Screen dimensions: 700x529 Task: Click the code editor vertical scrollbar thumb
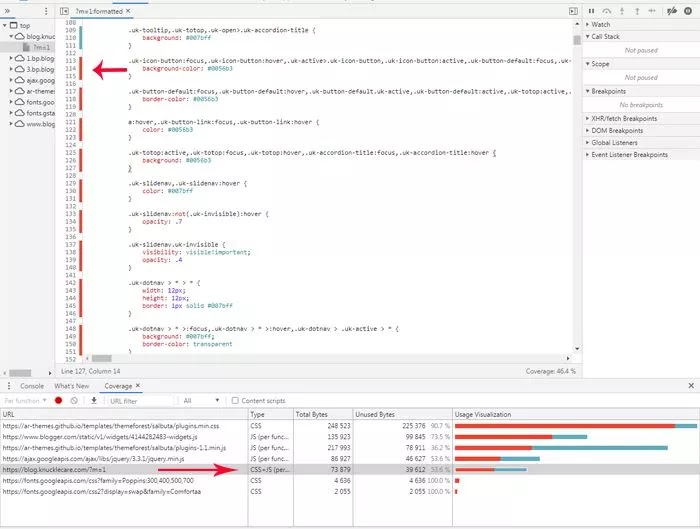click(x=577, y=40)
